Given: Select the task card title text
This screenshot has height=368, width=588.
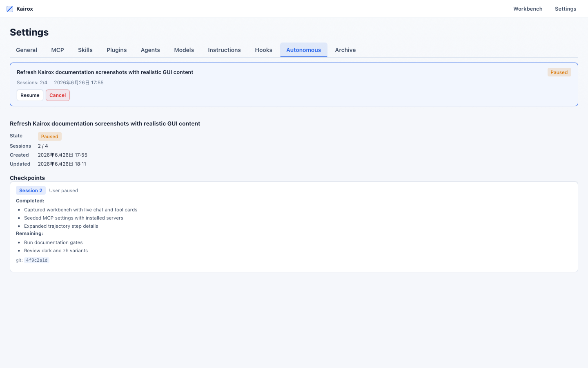Looking at the screenshot, I should (105, 72).
